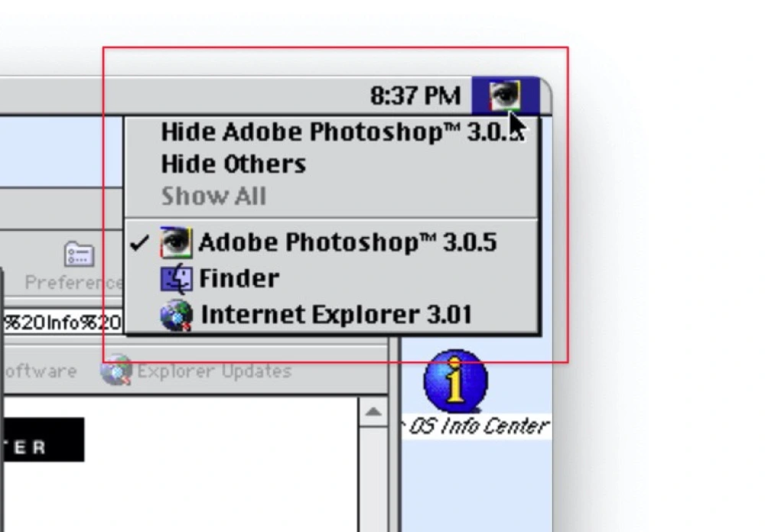Switch to Adobe Photoshop 3.0.5
The height and width of the screenshot is (532, 765).
332,242
